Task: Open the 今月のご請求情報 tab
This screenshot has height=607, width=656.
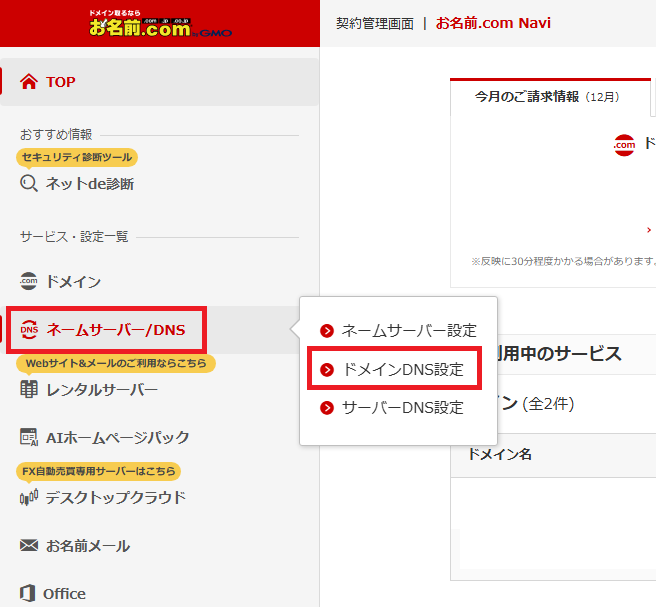Action: 547,97
